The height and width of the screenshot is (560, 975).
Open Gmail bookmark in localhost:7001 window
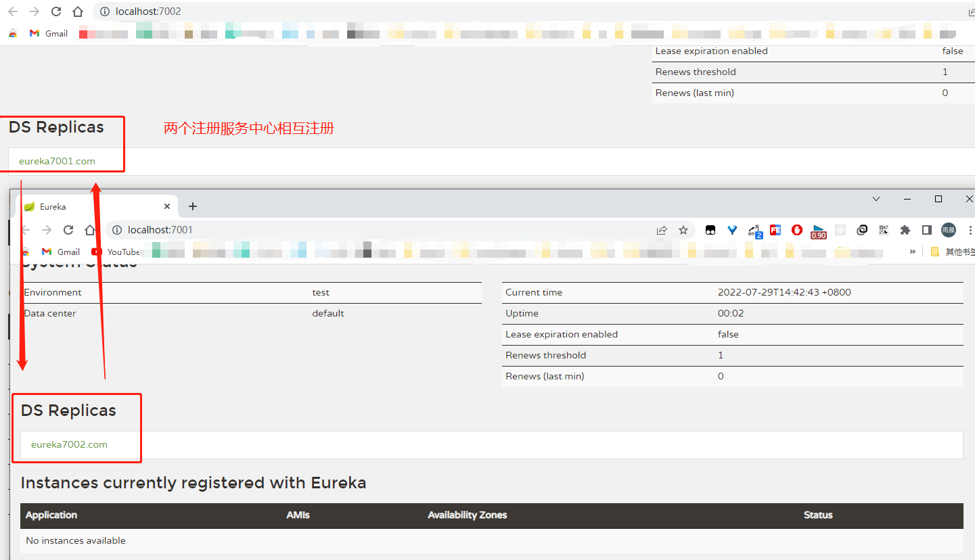(61, 252)
